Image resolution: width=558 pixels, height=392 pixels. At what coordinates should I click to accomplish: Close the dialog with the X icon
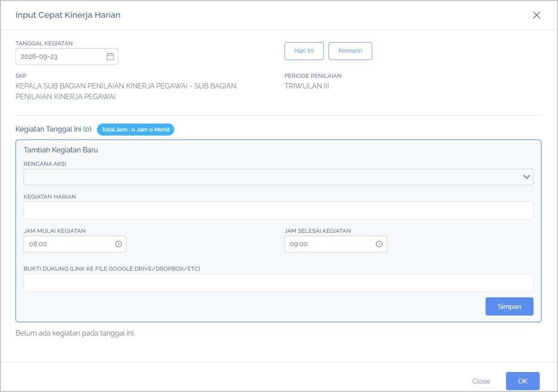point(537,15)
